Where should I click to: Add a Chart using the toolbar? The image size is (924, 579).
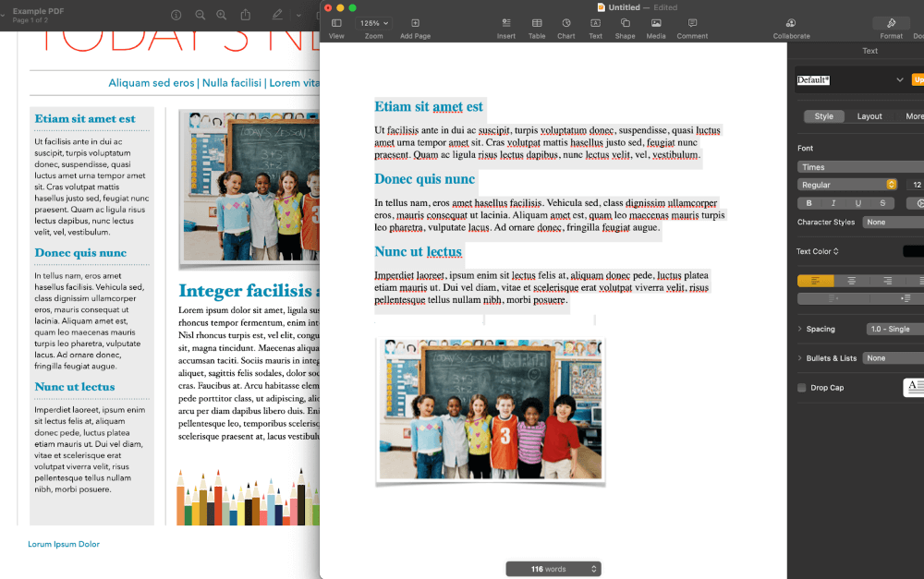(565, 27)
